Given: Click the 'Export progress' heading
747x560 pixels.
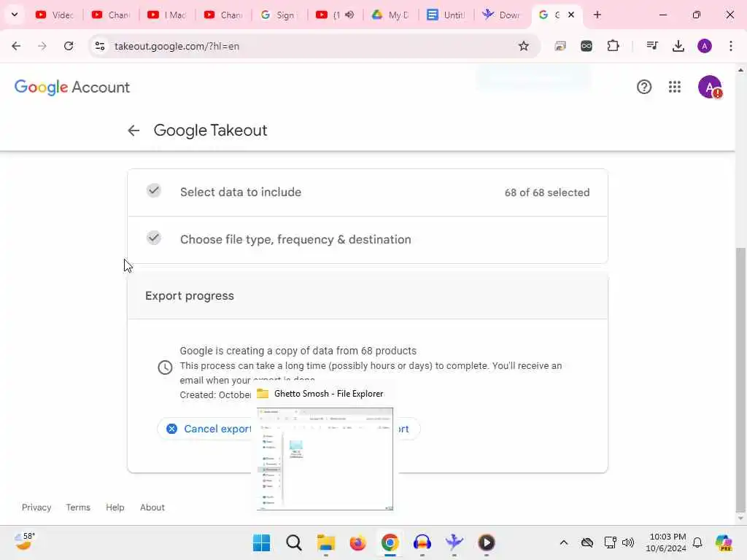Looking at the screenshot, I should click(190, 296).
